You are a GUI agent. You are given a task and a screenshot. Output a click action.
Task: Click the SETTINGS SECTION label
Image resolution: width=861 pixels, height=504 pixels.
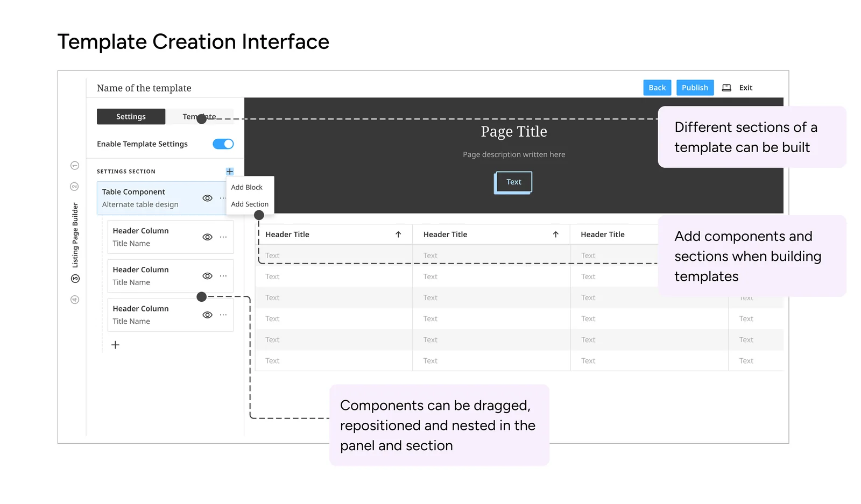click(126, 172)
